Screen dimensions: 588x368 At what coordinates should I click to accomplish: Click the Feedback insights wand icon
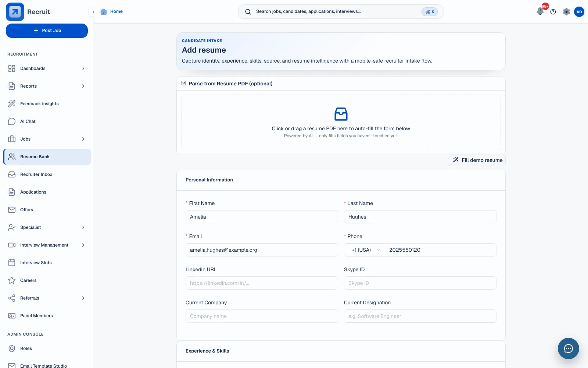click(12, 104)
